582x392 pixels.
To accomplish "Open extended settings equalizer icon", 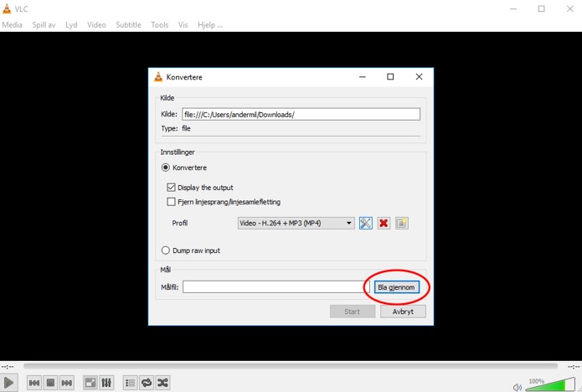I will pos(106,382).
